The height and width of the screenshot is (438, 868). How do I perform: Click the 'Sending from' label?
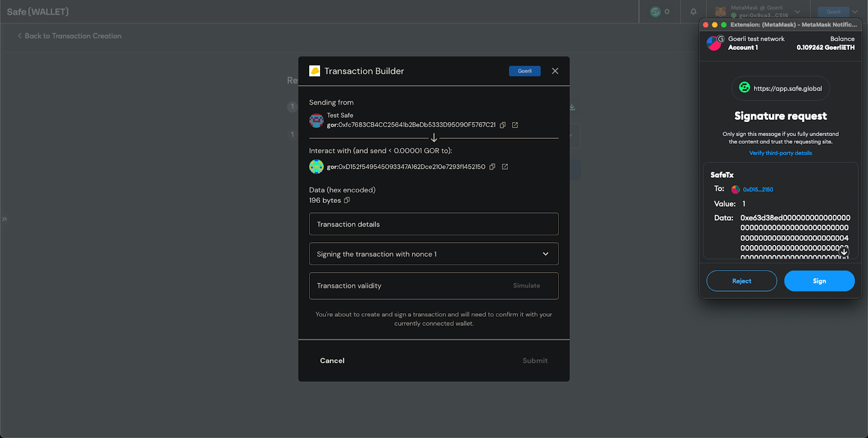click(331, 102)
